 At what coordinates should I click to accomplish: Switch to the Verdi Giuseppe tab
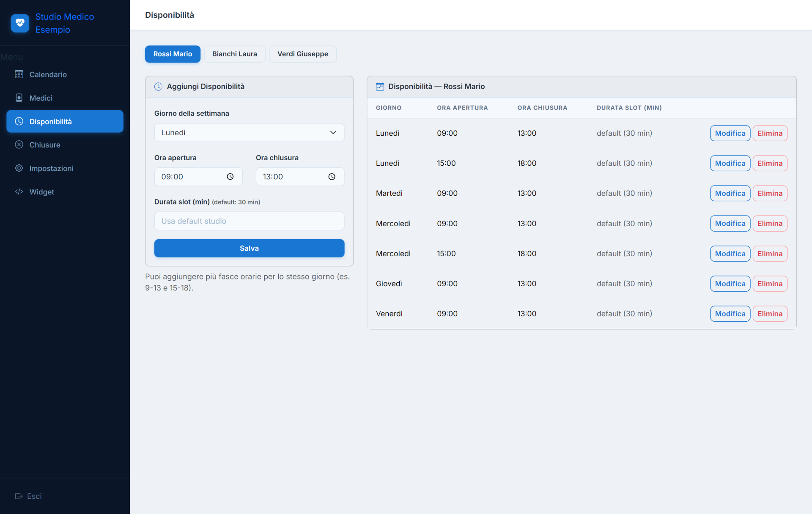tap(303, 54)
